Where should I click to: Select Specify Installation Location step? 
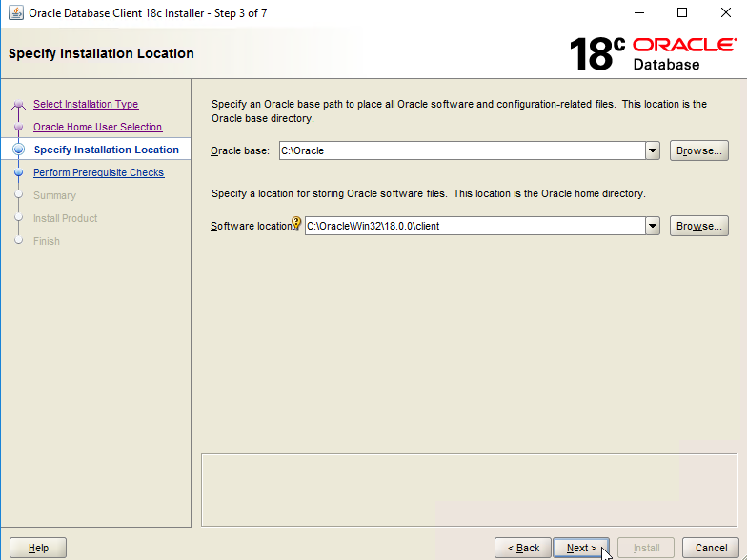(107, 150)
